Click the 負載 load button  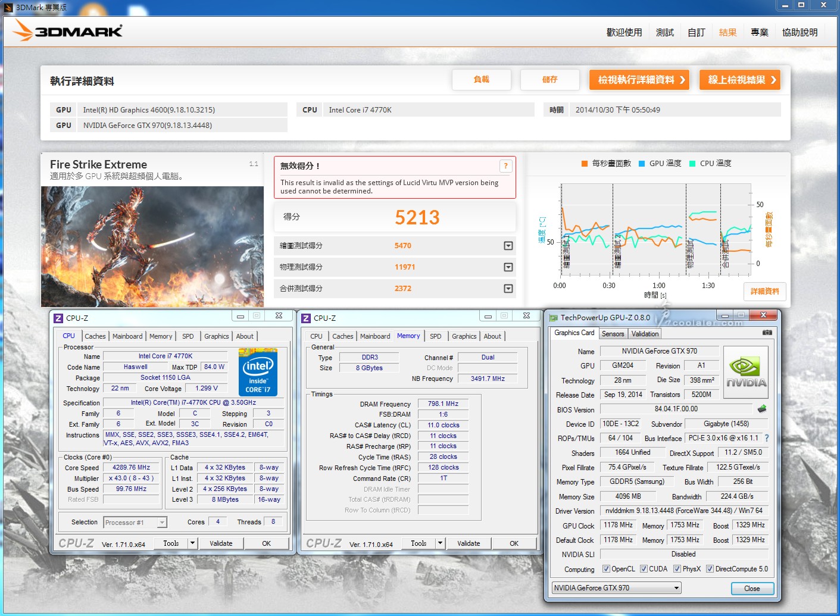click(482, 80)
